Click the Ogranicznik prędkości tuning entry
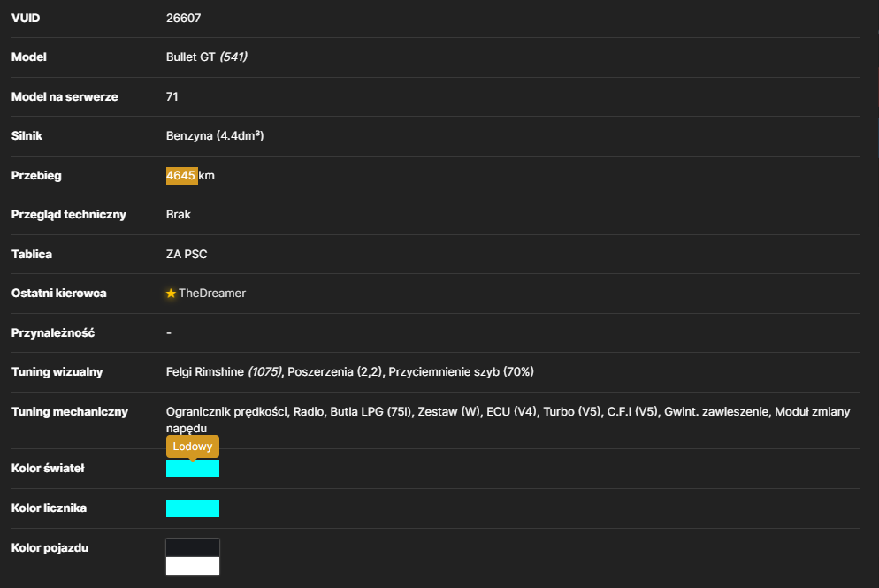 click(x=226, y=412)
